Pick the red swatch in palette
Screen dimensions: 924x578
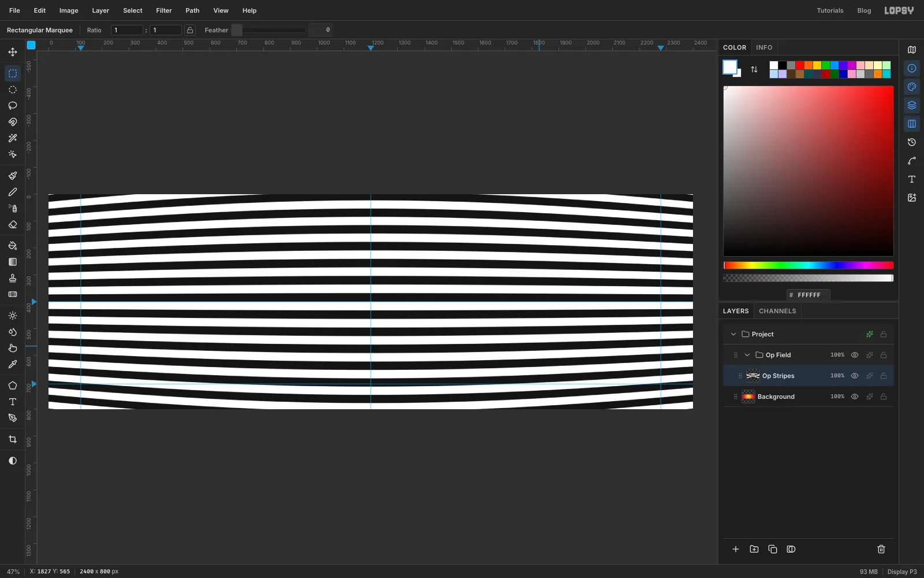point(800,65)
